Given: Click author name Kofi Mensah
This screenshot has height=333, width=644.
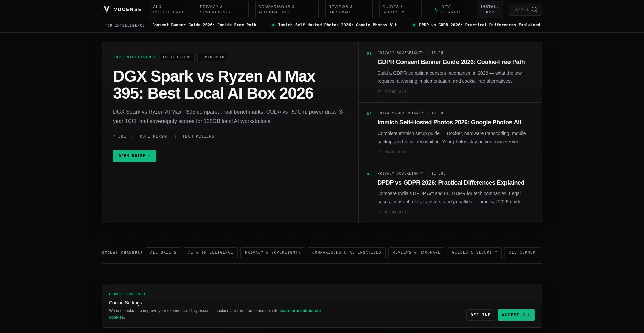Looking at the screenshot, I should coord(154,136).
